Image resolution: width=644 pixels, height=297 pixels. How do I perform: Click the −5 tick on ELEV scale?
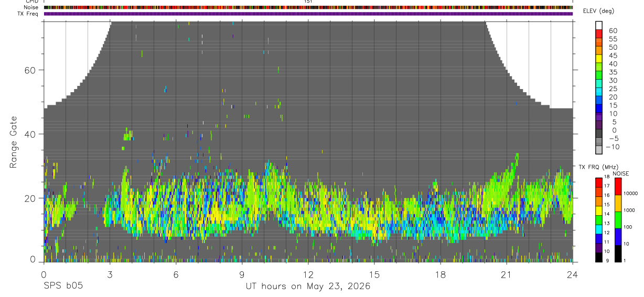(613, 138)
